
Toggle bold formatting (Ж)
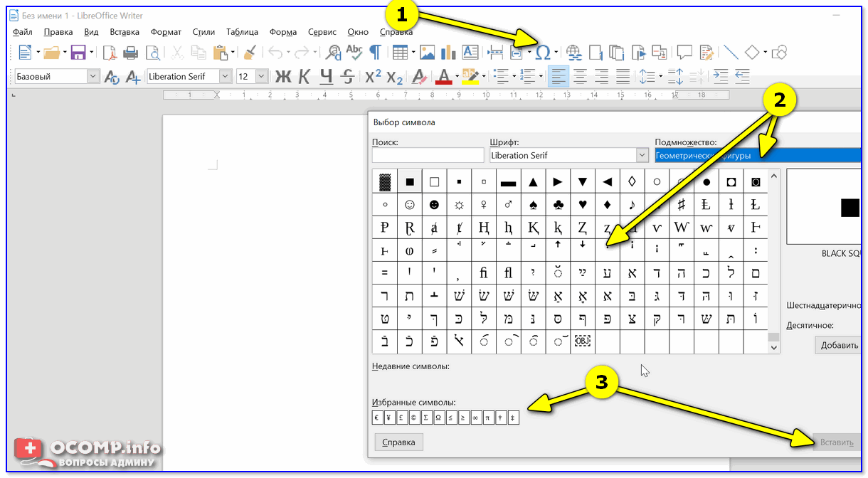pyautogui.click(x=283, y=76)
